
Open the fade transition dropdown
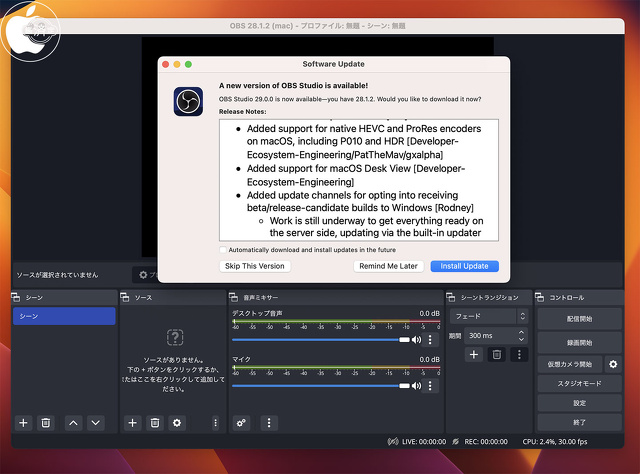[489, 316]
